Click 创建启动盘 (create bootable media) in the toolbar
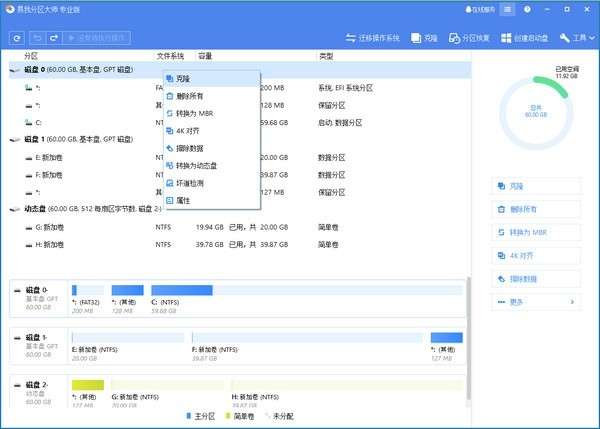The image size is (600, 429). [525, 38]
